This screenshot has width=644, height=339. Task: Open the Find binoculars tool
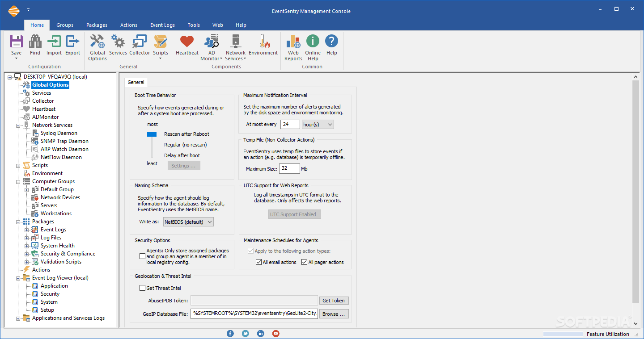click(35, 42)
